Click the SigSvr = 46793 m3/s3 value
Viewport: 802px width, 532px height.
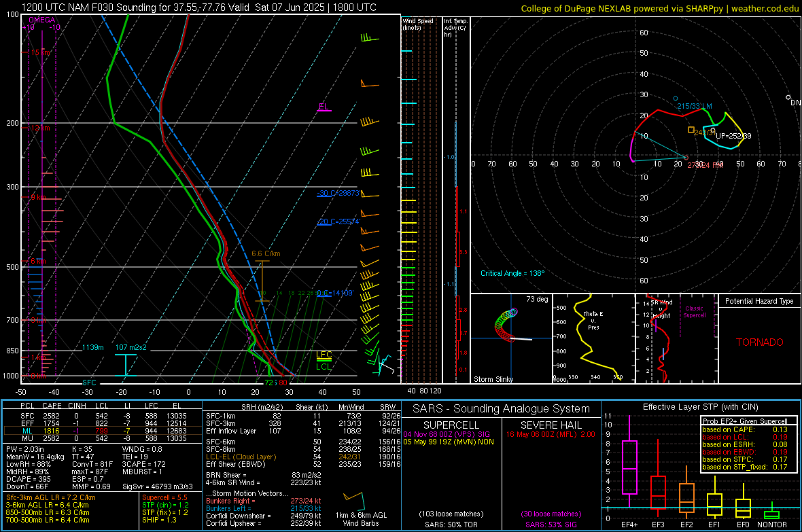coord(158,487)
